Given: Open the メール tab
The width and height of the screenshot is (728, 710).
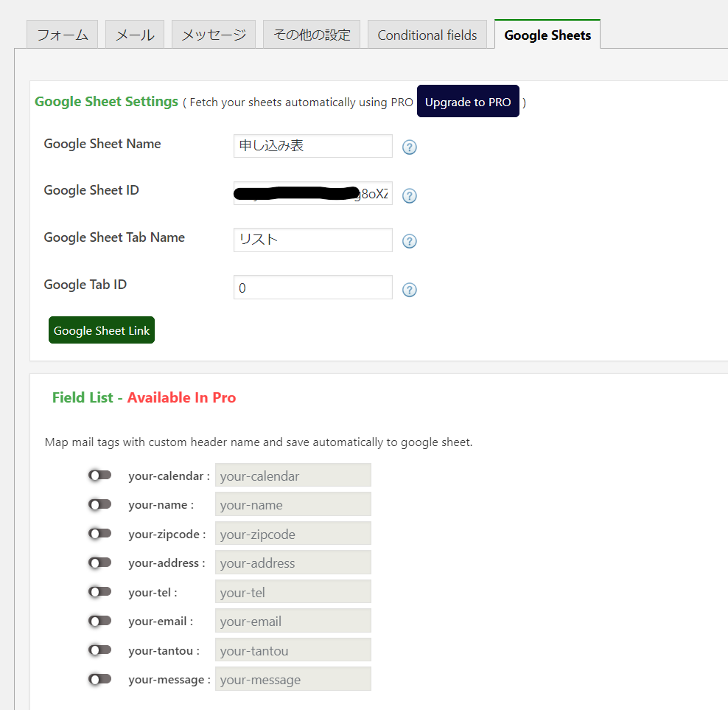Looking at the screenshot, I should (136, 35).
